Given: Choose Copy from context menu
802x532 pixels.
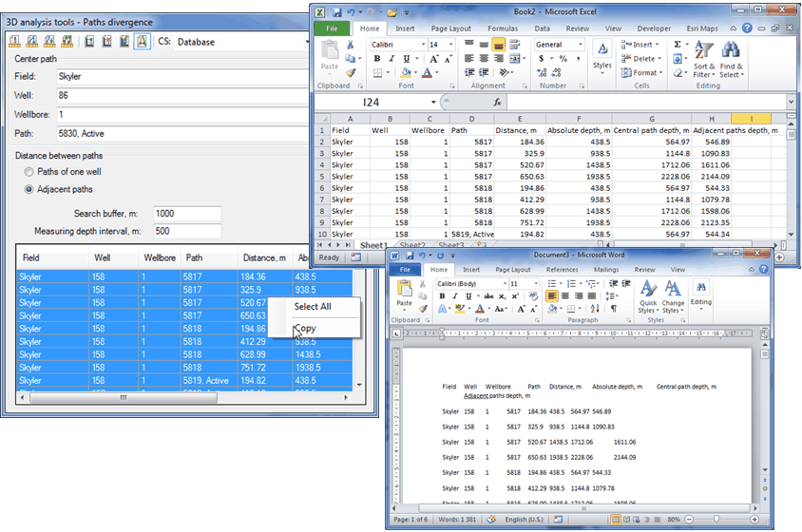Looking at the screenshot, I should point(305,329).
